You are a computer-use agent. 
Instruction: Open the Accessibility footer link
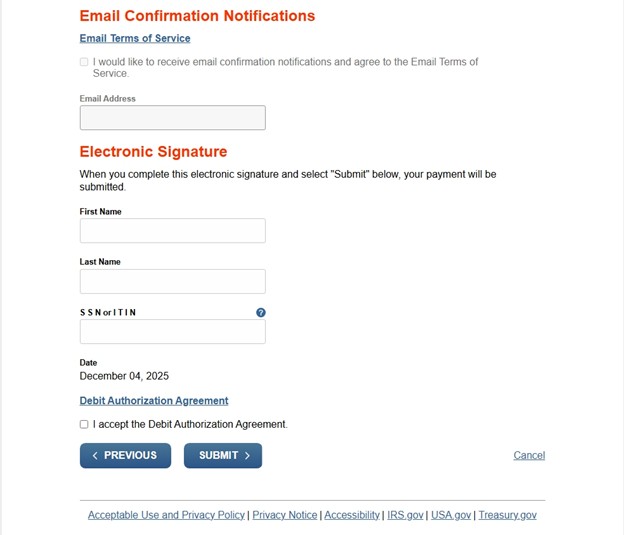click(352, 515)
